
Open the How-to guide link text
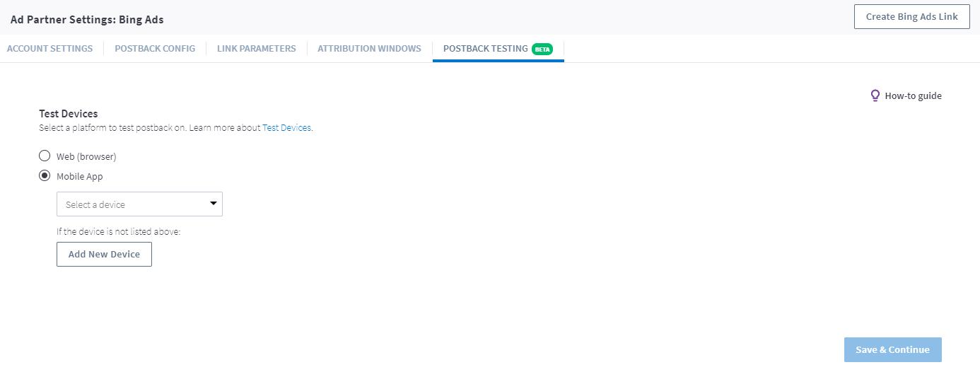[x=913, y=95]
